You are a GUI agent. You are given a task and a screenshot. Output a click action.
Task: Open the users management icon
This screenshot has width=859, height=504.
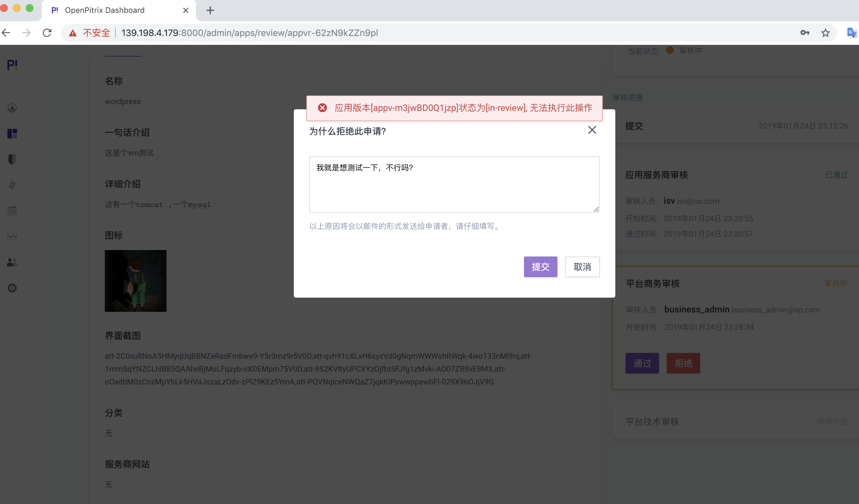[12, 262]
